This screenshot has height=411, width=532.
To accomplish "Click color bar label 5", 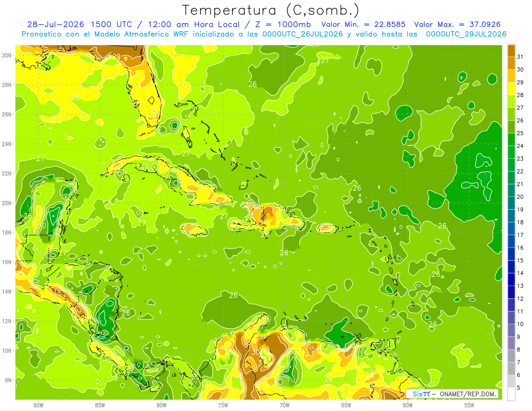I will [x=519, y=388].
